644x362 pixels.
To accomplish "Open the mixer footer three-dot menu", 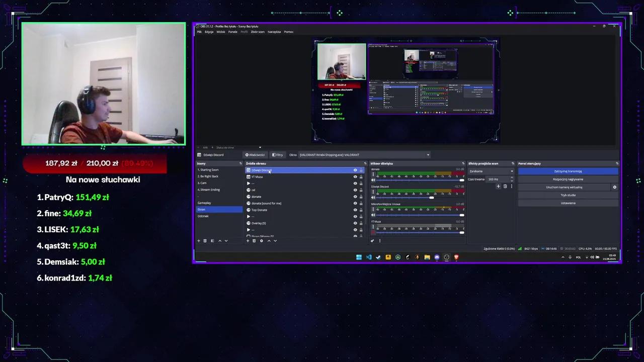I will point(380,241).
